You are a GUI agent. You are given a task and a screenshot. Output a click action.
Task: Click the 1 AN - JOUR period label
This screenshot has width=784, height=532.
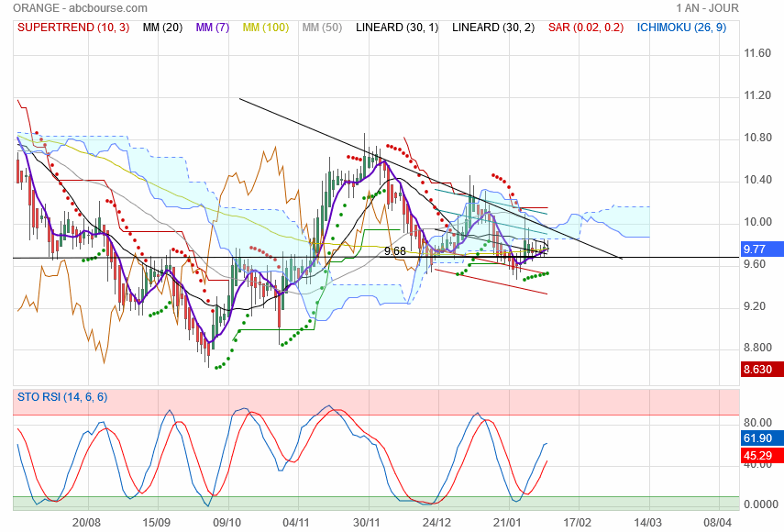(707, 8)
